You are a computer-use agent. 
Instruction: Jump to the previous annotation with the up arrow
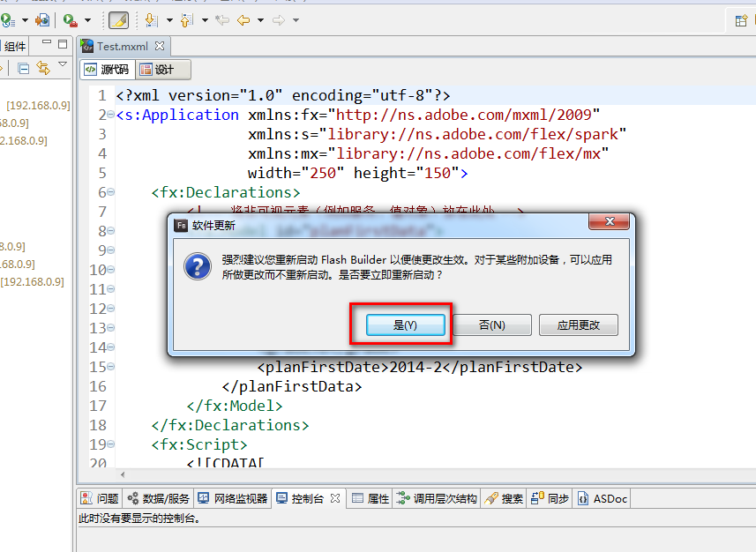(x=187, y=20)
